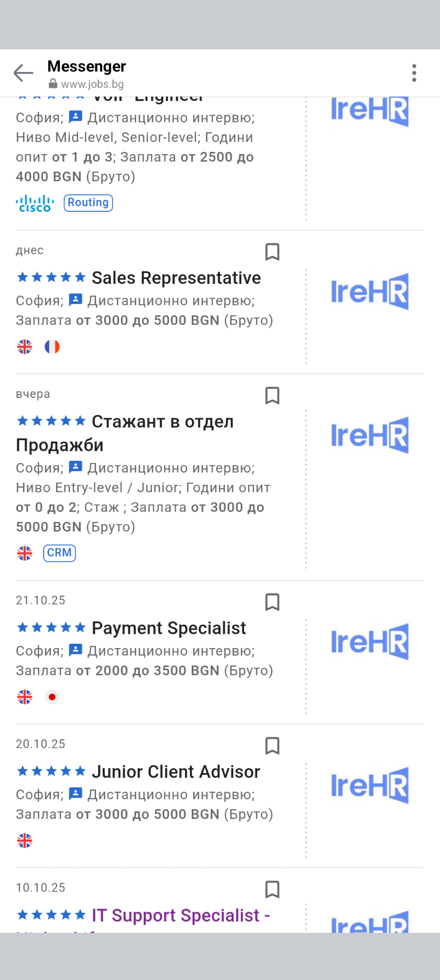The width and height of the screenshot is (440, 980).
Task: Click the CRM skill tag
Action: tap(60, 553)
